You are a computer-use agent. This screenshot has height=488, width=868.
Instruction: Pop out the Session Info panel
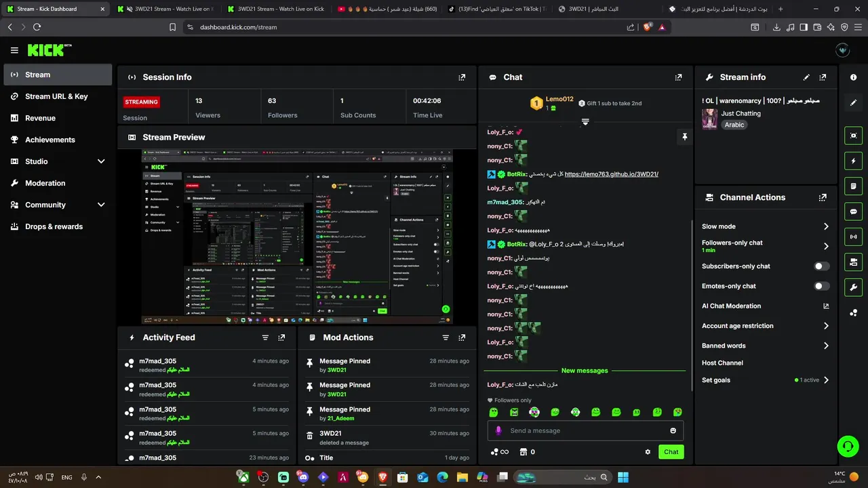[462, 77]
